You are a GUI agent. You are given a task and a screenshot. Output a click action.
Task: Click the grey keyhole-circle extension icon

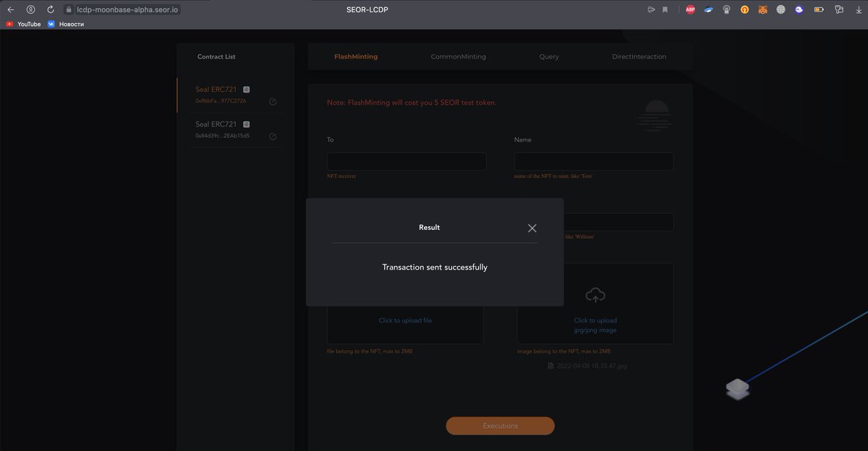[x=726, y=10]
